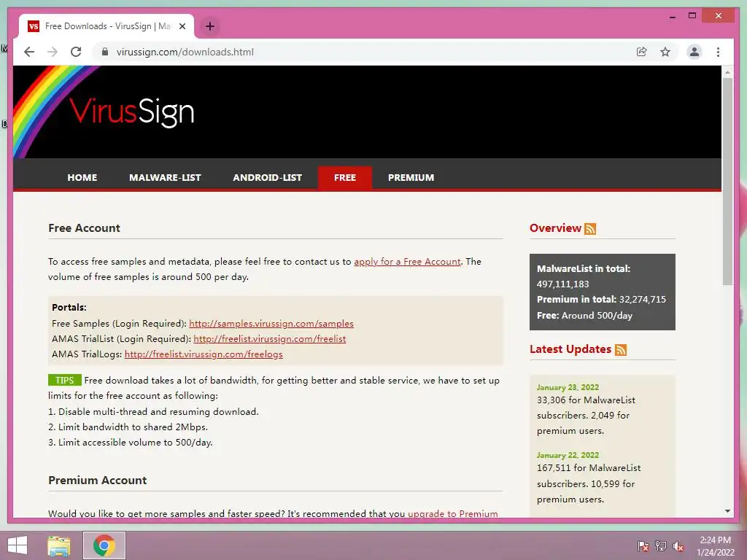
Task: Close the Free Downloads tab
Action: point(182,26)
